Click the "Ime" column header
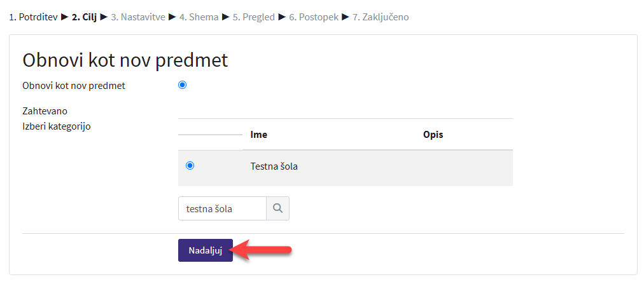This screenshot has height=284, width=644. click(x=259, y=135)
